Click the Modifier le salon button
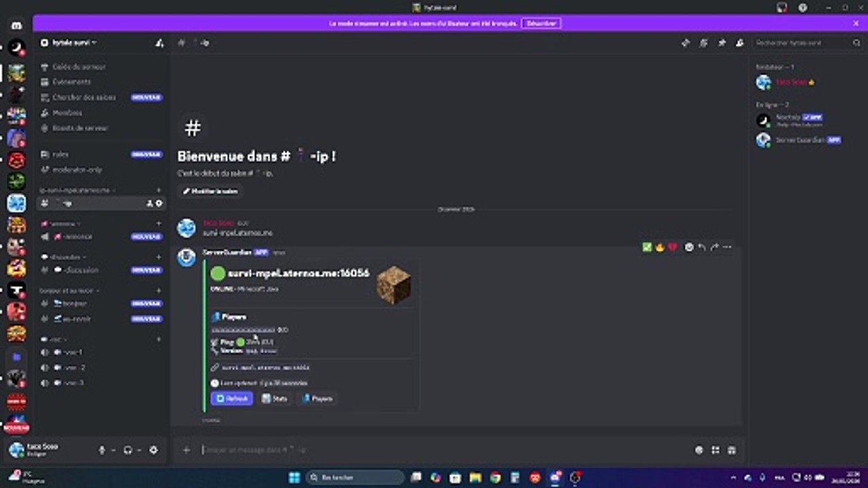The height and width of the screenshot is (488, 868). (210, 191)
